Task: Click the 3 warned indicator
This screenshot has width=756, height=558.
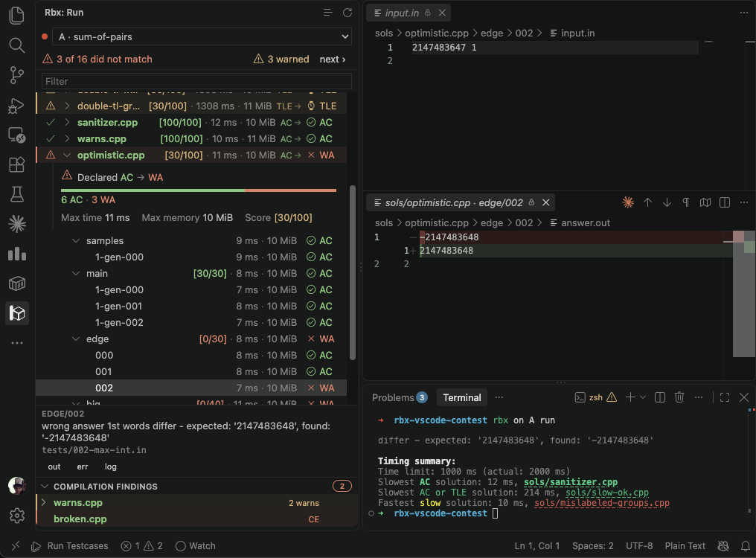Action: [281, 60]
